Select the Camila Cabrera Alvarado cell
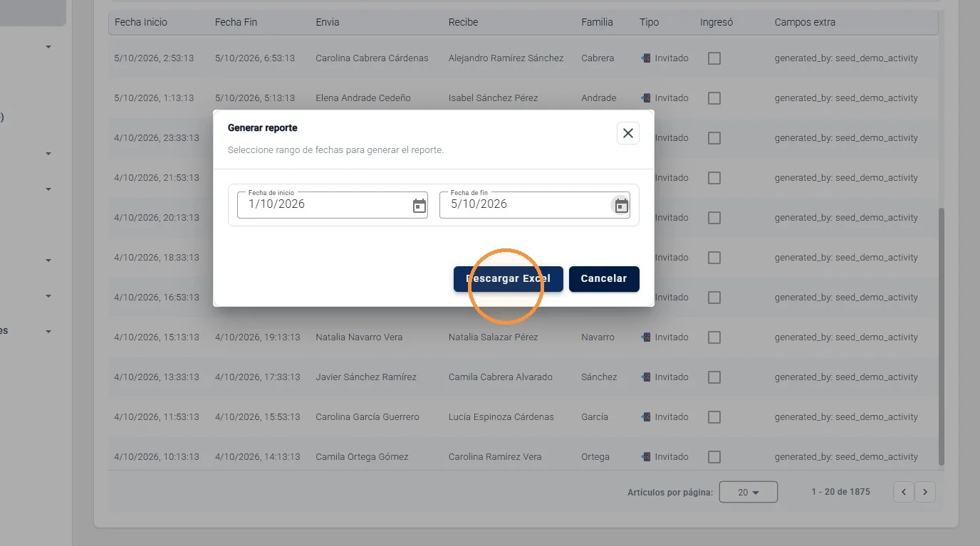 pos(500,377)
